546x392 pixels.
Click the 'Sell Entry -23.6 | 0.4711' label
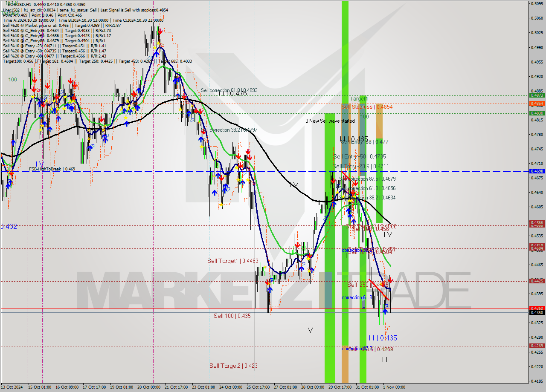click(360, 166)
